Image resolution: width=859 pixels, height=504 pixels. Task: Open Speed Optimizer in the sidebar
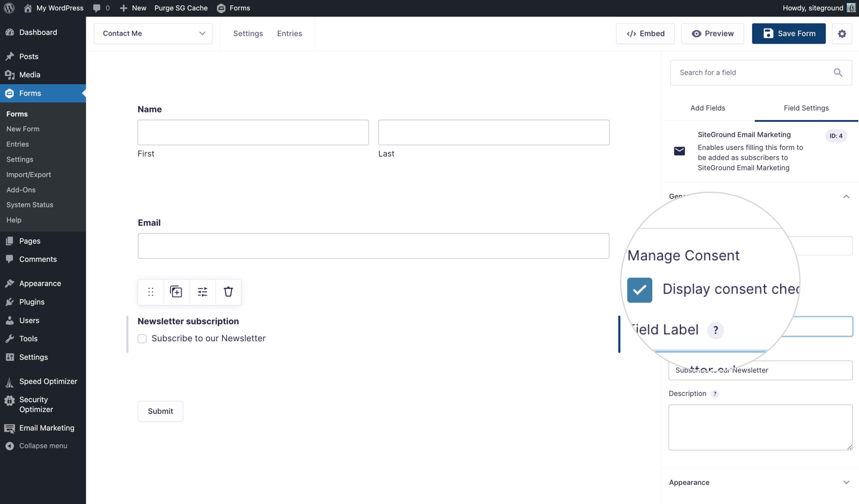[43, 381]
